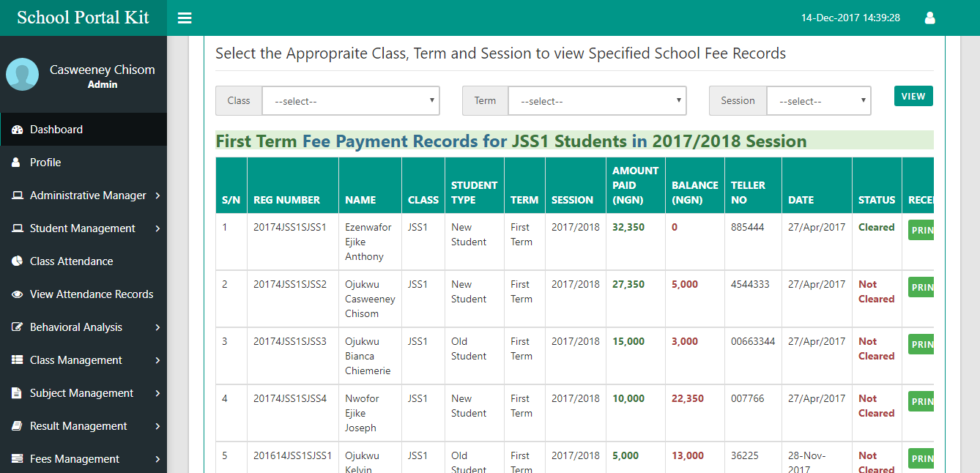Viewport: 980px width, 473px height.
Task: Click the School Portal Kit logo title
Action: [83, 18]
